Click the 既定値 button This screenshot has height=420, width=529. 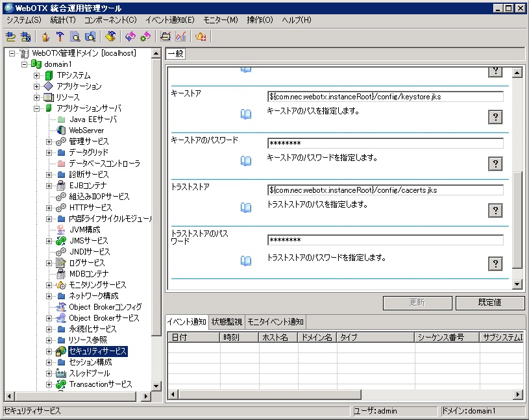489,303
